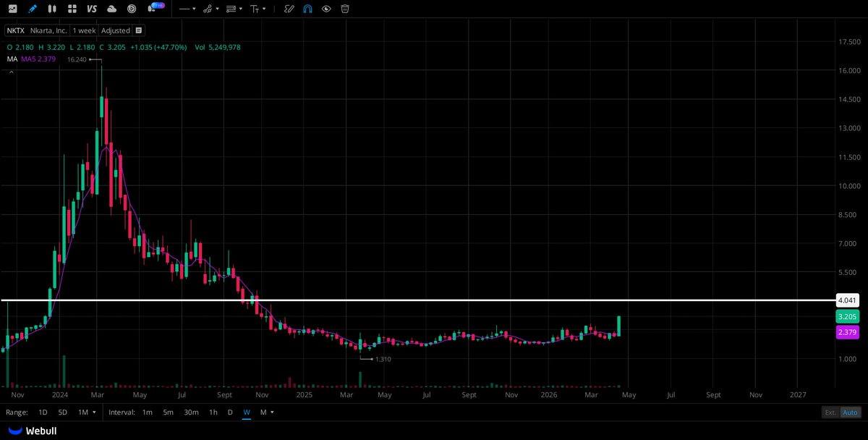Click the 4.041 price label
The width and height of the screenshot is (868, 440).
[846, 300]
